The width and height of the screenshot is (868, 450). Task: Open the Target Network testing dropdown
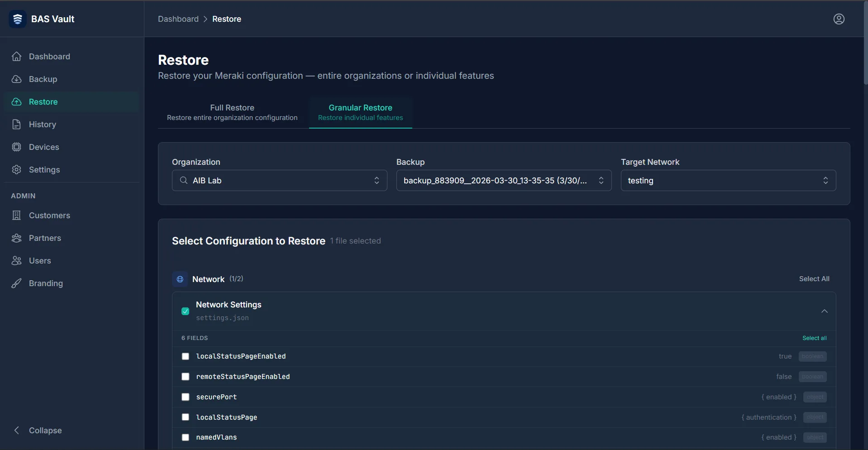728,180
